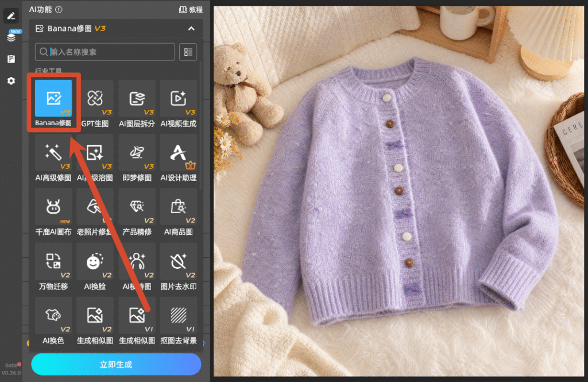Choose the AI模特图 tool

[137, 261]
